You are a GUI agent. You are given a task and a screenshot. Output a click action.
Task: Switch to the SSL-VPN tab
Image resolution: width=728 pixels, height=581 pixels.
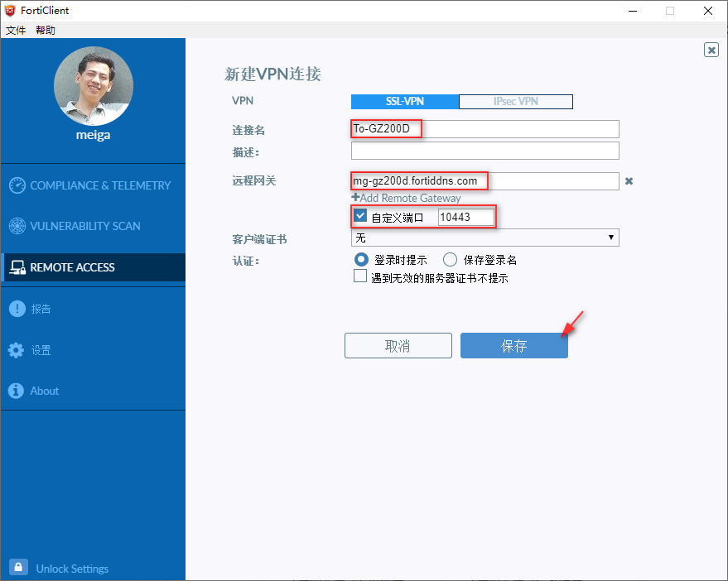(405, 102)
